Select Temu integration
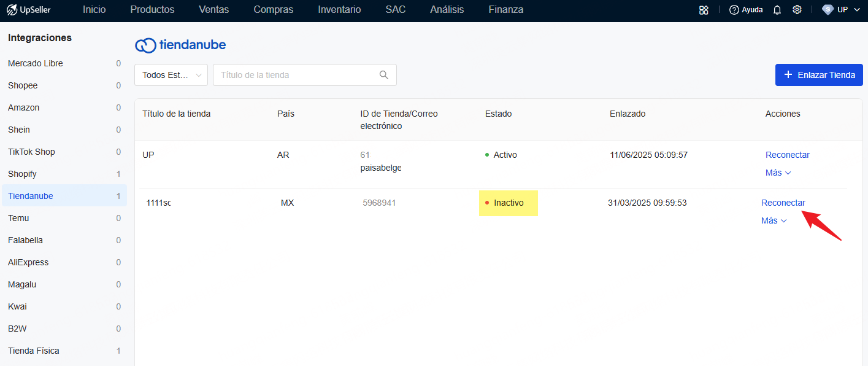 tap(64, 218)
